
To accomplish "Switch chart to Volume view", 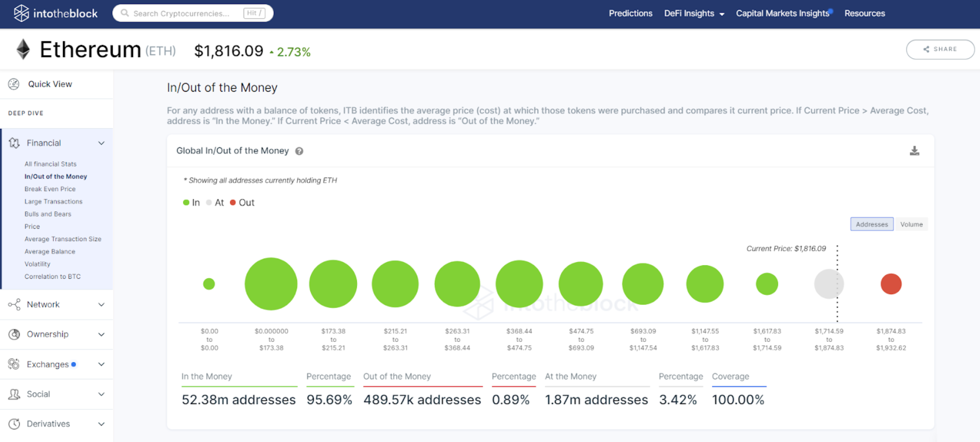I will click(x=911, y=224).
